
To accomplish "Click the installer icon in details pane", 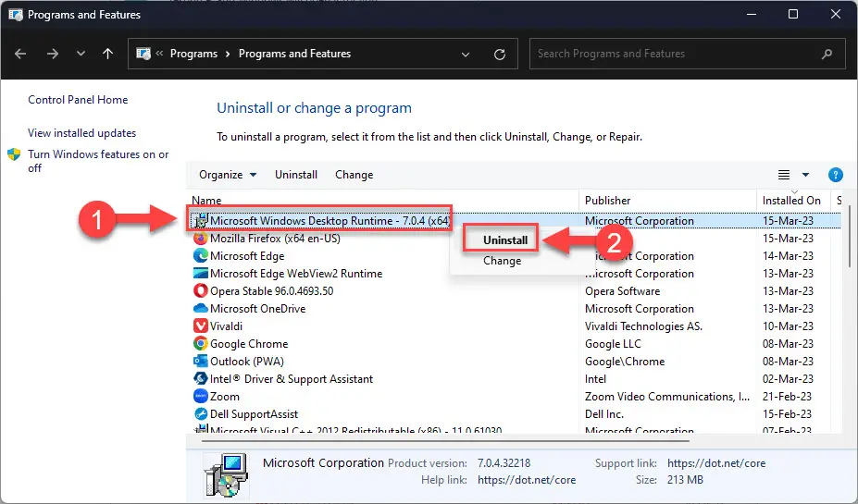I will [x=226, y=474].
